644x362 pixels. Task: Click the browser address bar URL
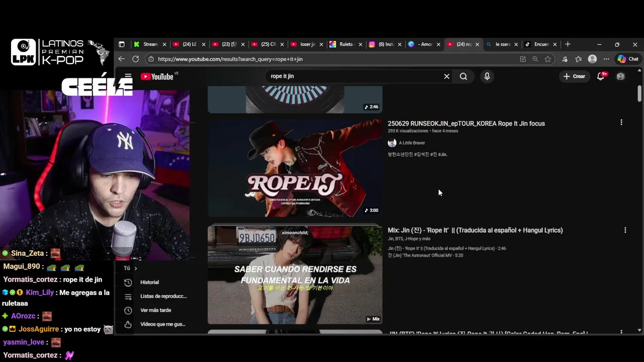click(x=230, y=59)
